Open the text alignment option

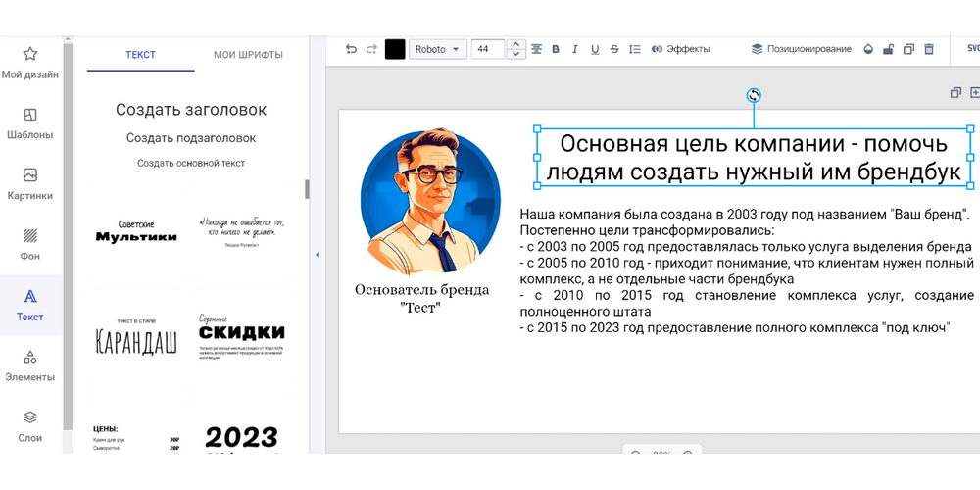[536, 49]
